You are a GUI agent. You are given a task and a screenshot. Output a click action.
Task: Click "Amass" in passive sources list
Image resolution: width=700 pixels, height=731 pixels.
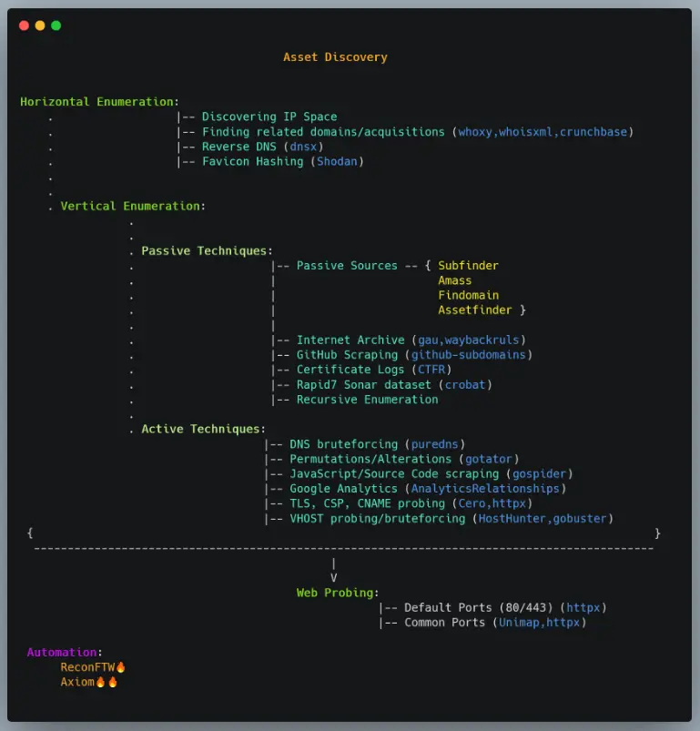coord(455,280)
